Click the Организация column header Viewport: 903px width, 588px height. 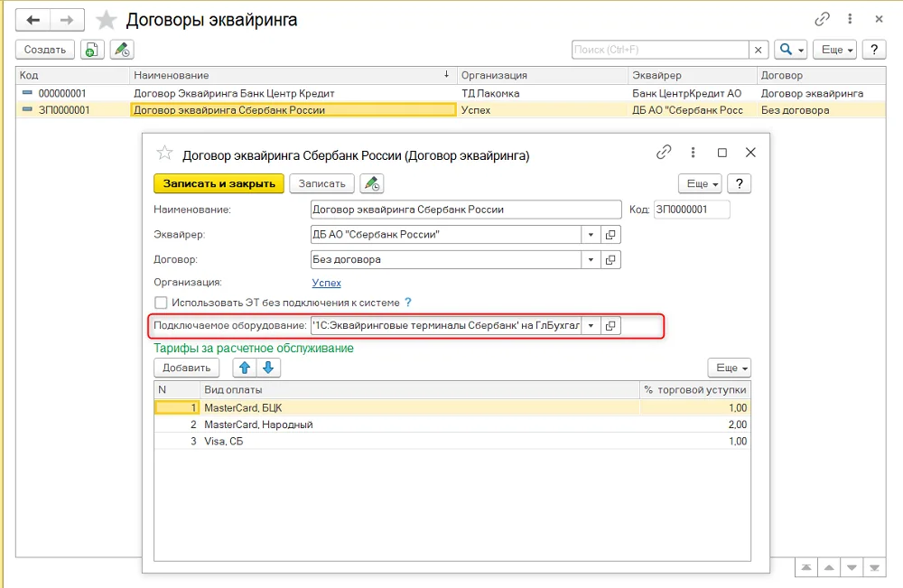[543, 76]
